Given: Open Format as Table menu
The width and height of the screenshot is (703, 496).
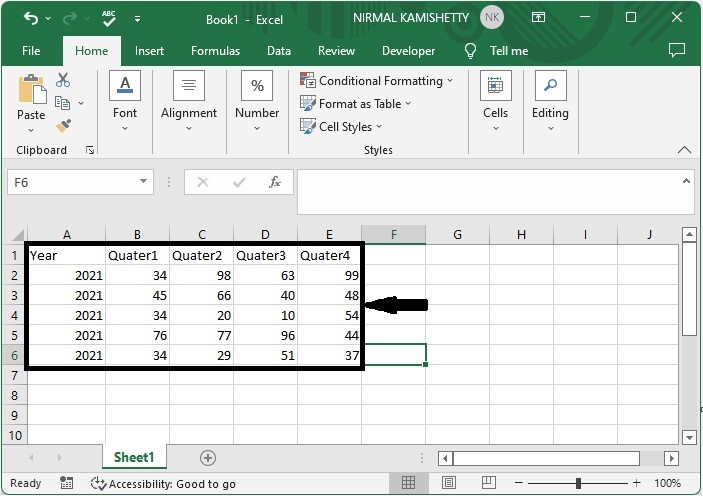Looking at the screenshot, I should coord(355,104).
